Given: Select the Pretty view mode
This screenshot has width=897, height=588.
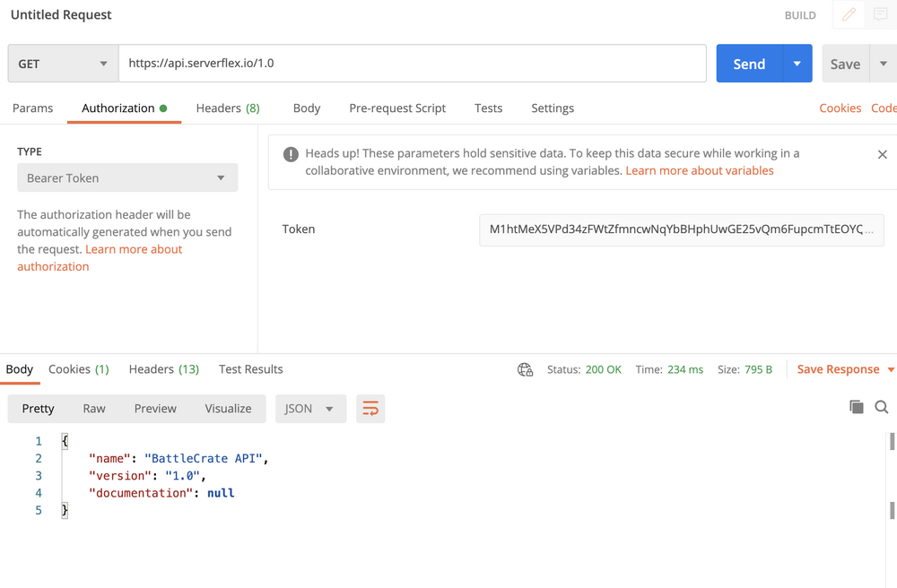Looking at the screenshot, I should [x=38, y=409].
